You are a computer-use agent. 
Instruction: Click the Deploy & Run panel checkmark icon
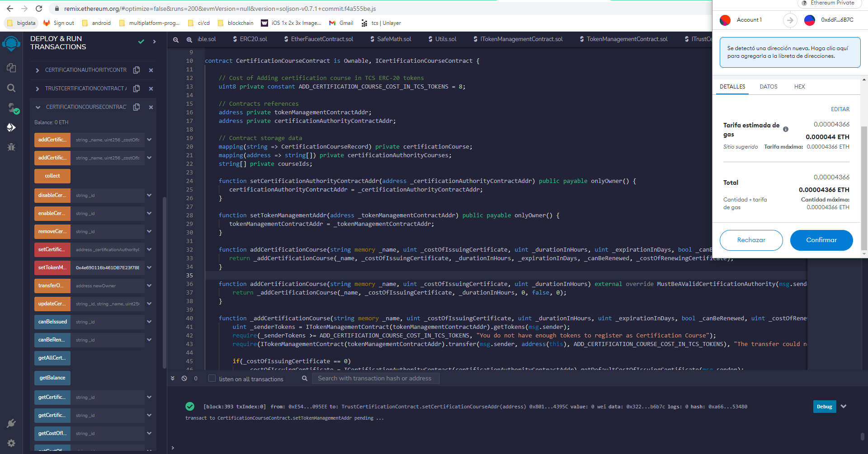(x=141, y=42)
